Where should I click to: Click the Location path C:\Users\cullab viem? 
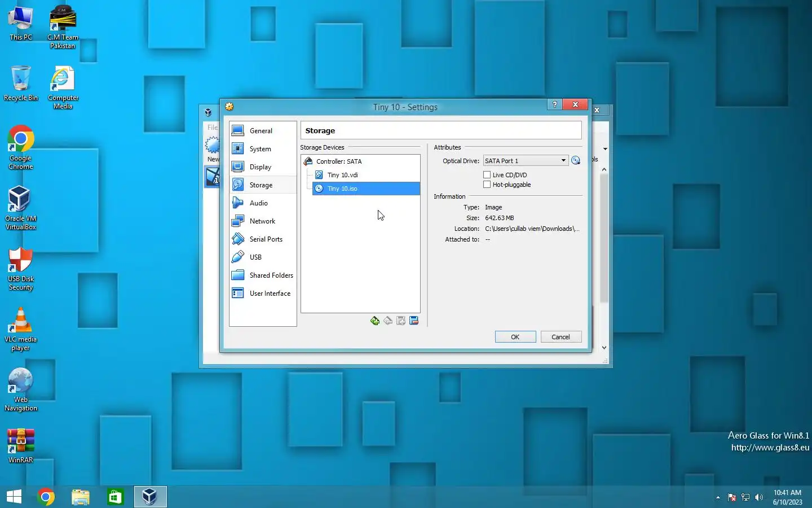(532, 229)
